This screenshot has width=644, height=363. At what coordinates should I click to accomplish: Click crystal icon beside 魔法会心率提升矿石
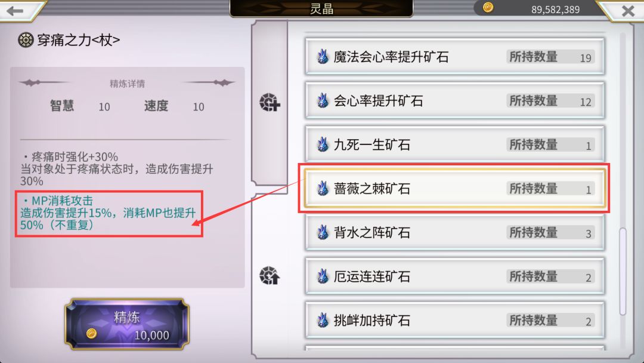[323, 57]
